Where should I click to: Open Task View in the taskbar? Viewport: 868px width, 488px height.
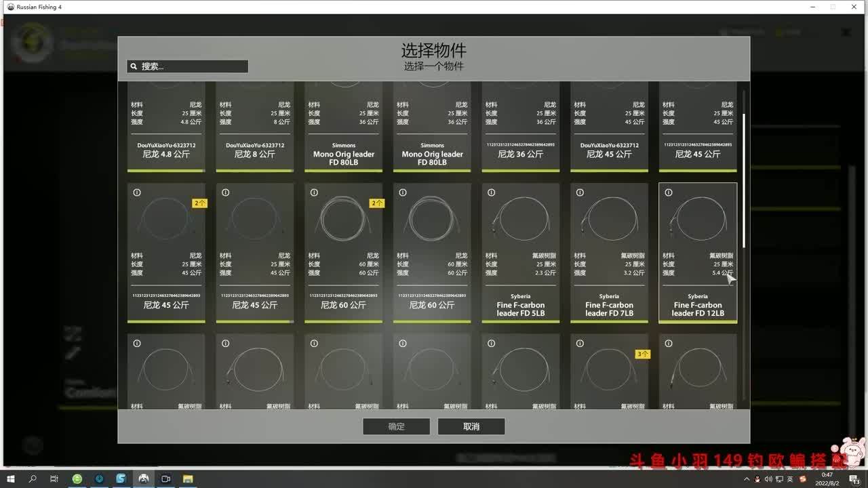coord(54,479)
